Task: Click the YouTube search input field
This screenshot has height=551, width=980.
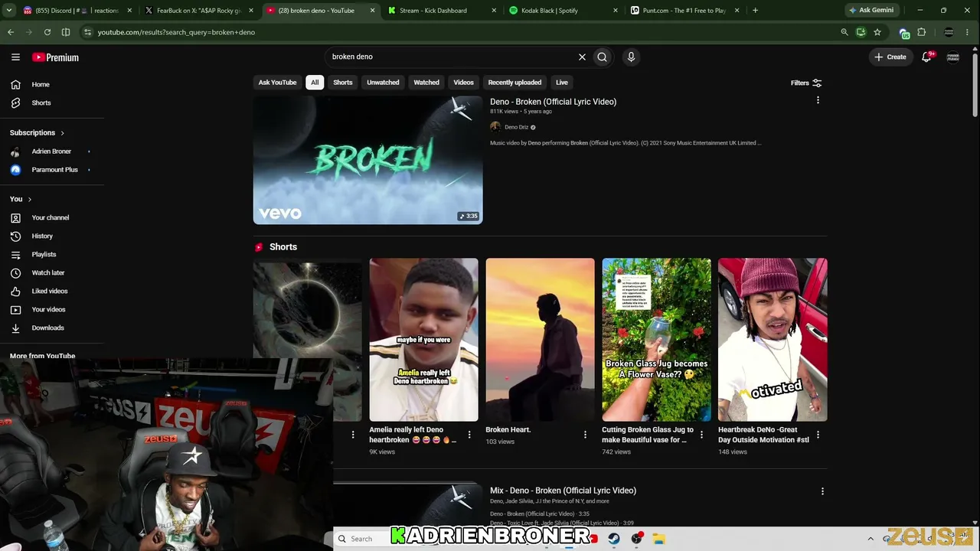Action: point(452,57)
